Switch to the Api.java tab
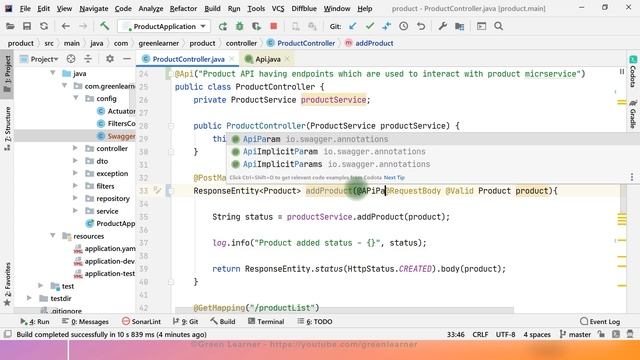 [x=268, y=59]
